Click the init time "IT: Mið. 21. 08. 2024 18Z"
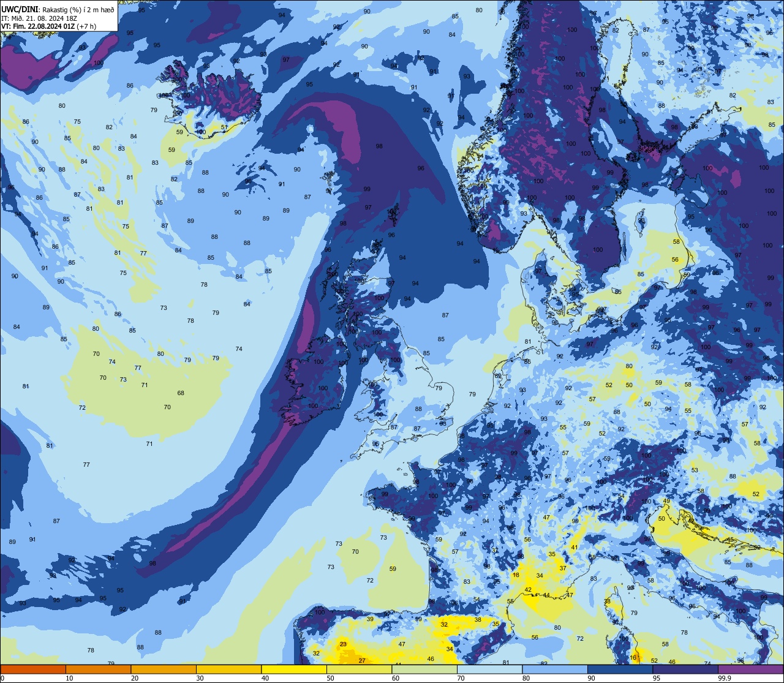 click(38, 18)
